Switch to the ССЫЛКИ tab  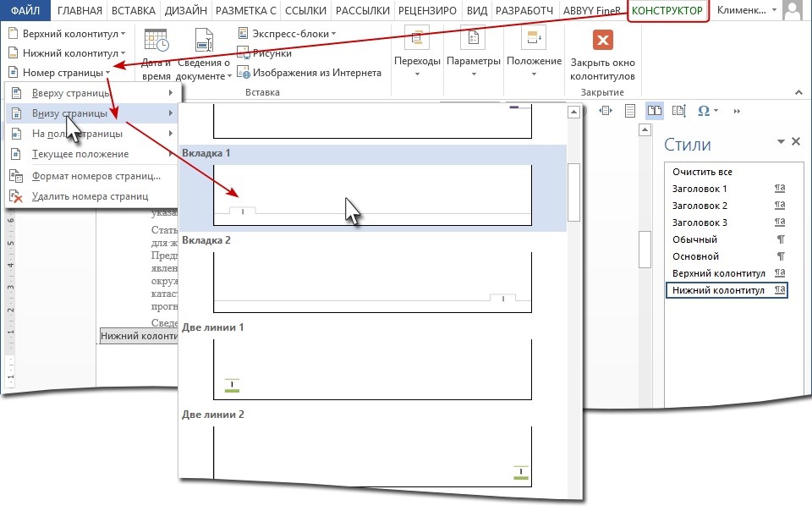pos(305,10)
